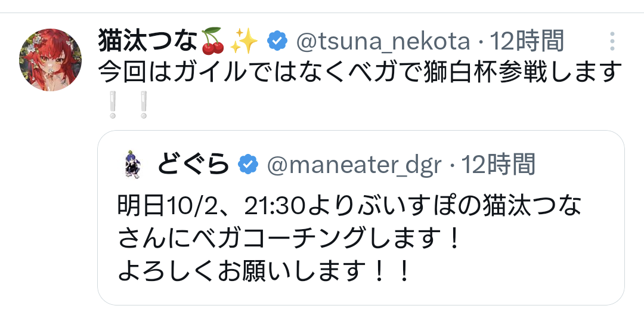
Task: Click the second white exclamation mark emoji
Action: 143,104
